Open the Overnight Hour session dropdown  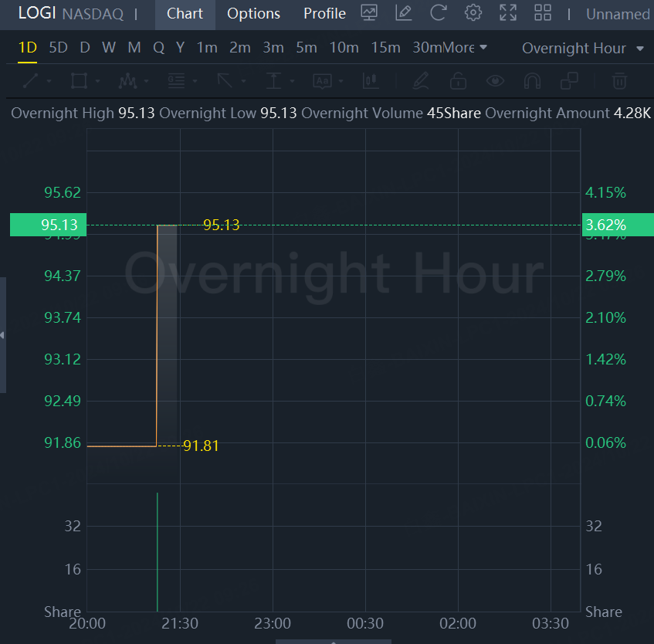583,48
